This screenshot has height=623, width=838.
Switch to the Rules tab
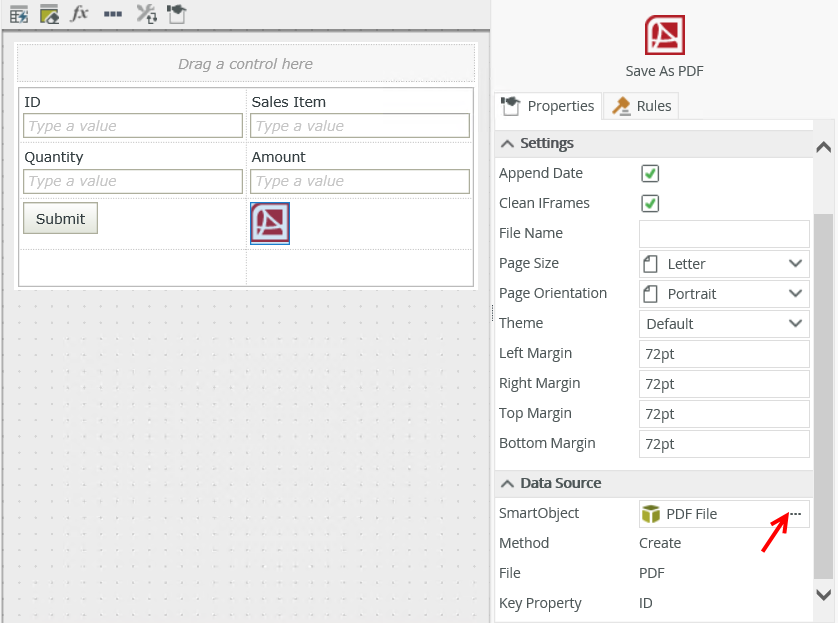click(641, 106)
